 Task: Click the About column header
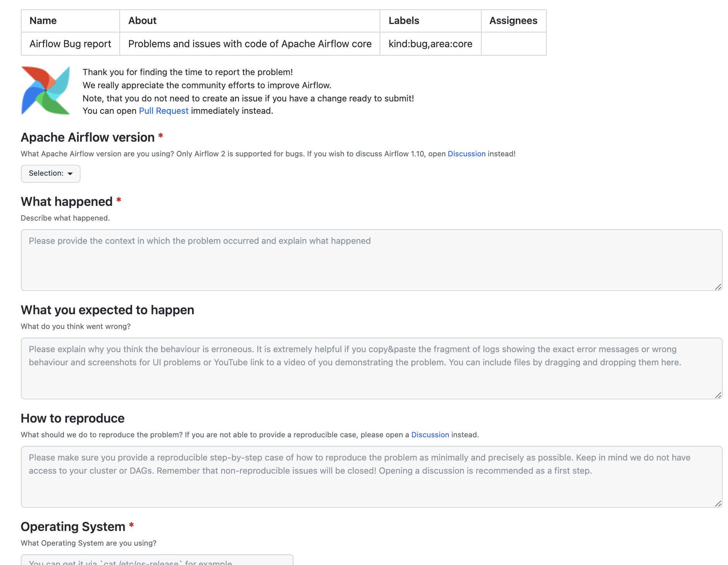[x=250, y=21]
